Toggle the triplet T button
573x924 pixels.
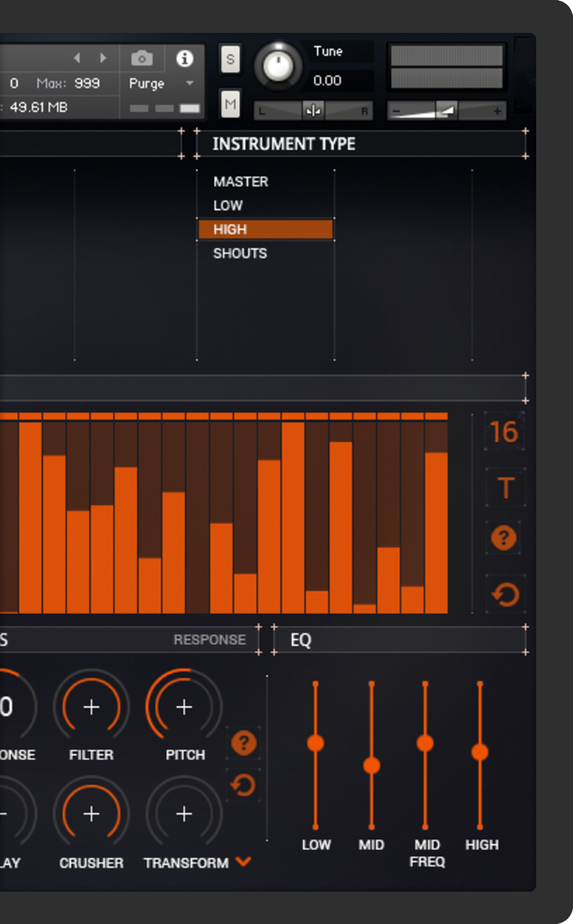tap(505, 488)
